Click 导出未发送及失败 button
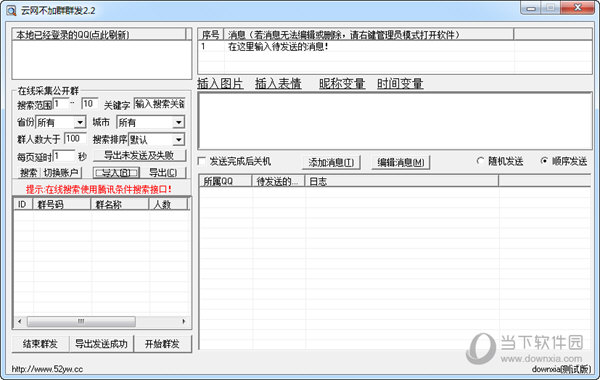The image size is (600, 380). pyautogui.click(x=139, y=155)
